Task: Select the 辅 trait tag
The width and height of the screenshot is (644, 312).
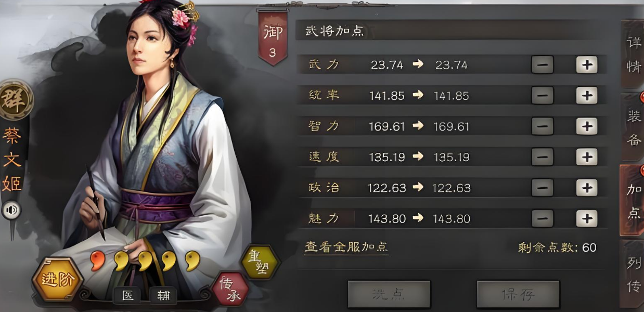Action: [x=163, y=295]
